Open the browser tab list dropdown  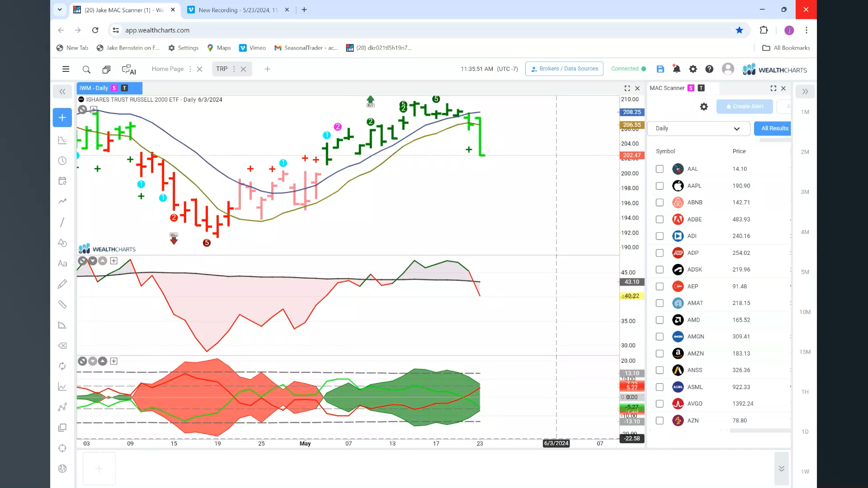[60, 9]
